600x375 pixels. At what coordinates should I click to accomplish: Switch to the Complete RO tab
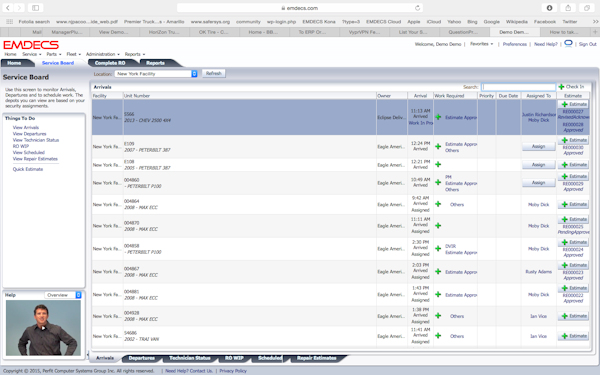click(110, 63)
